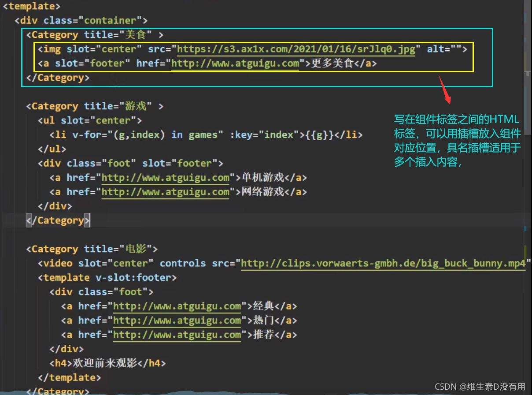Screen dimensions: 532x395
Task: Open the atguigu.com link before 推荐
Action: pos(177,335)
